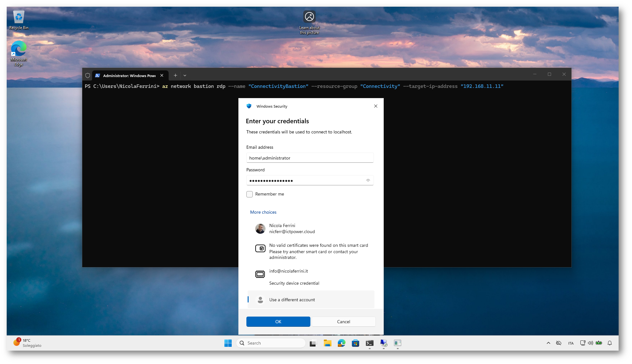Image resolution: width=632 pixels, height=364 pixels.
Task: Check the Remember me checkbox
Action: pyautogui.click(x=250, y=194)
